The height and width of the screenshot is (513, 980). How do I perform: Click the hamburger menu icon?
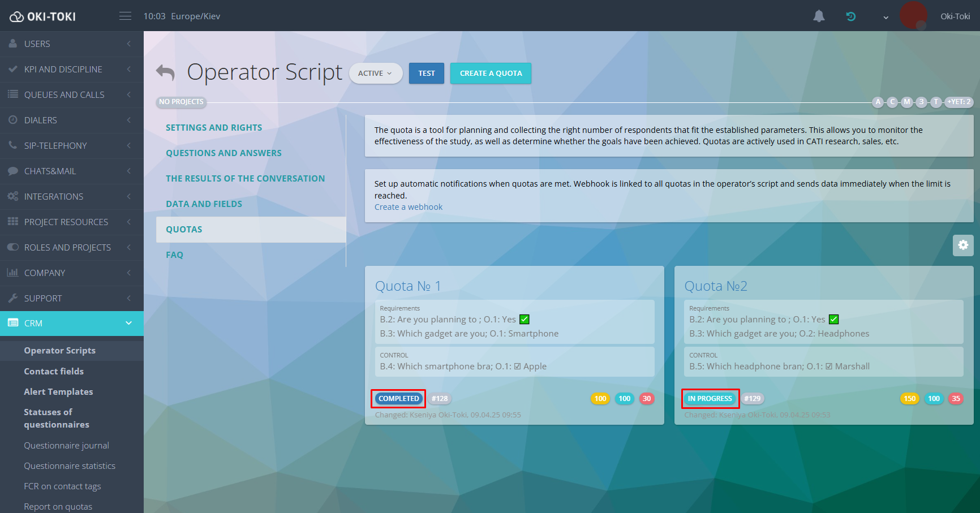pos(125,16)
